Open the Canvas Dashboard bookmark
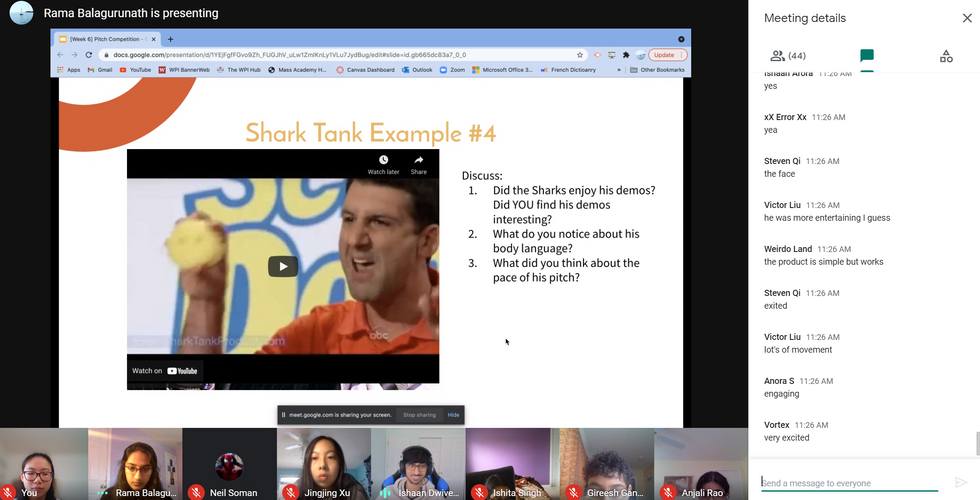The width and height of the screenshot is (980, 500). pyautogui.click(x=366, y=70)
